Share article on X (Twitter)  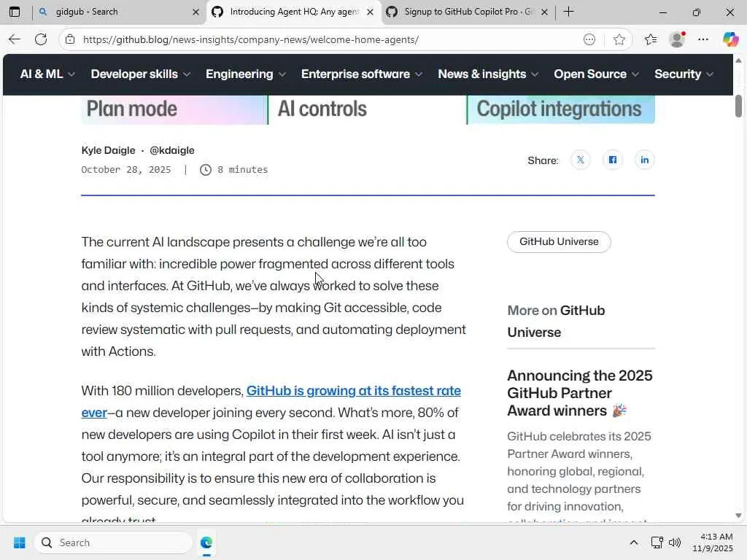point(580,160)
